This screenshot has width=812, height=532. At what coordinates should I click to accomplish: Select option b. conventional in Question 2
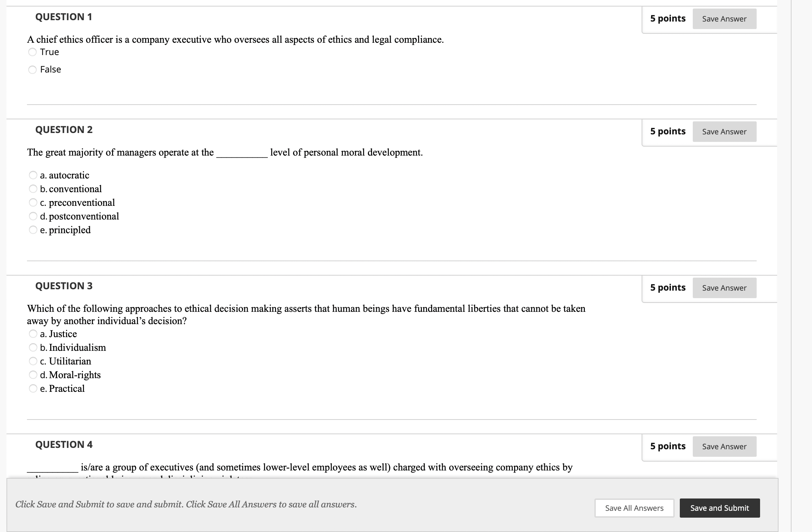pos(32,189)
